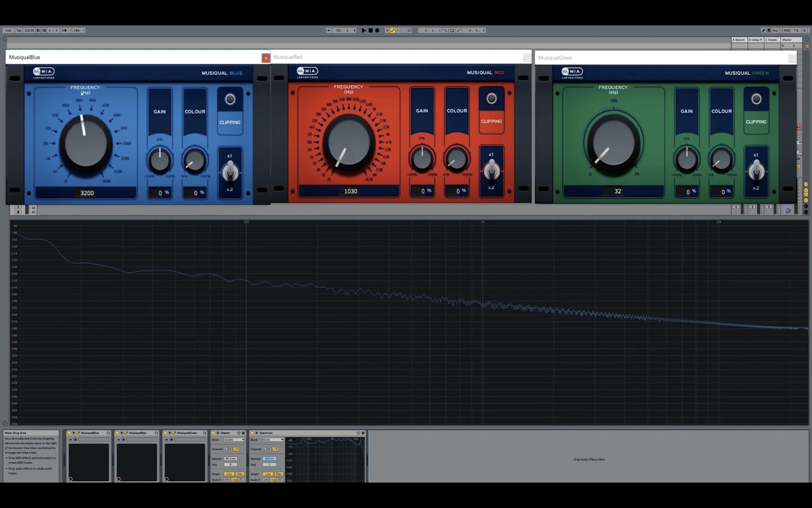This screenshot has height=508, width=812.
Task: Click the Musiqual Green colour knob
Action: pos(721,160)
